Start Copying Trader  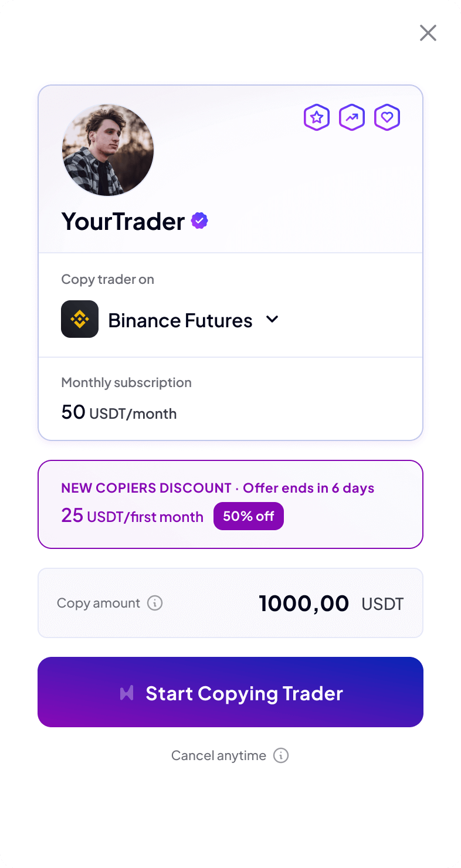pos(230,692)
